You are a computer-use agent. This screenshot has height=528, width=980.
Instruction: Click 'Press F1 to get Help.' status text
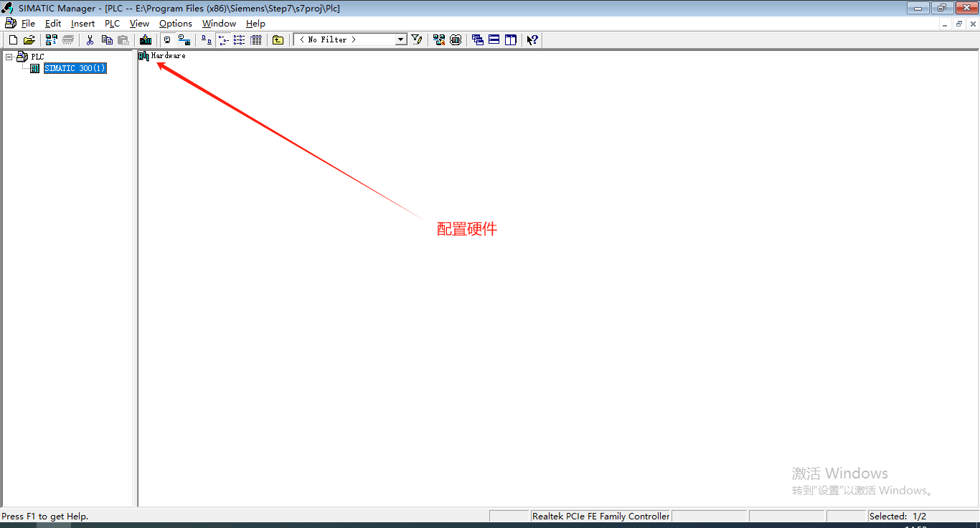[x=45, y=516]
